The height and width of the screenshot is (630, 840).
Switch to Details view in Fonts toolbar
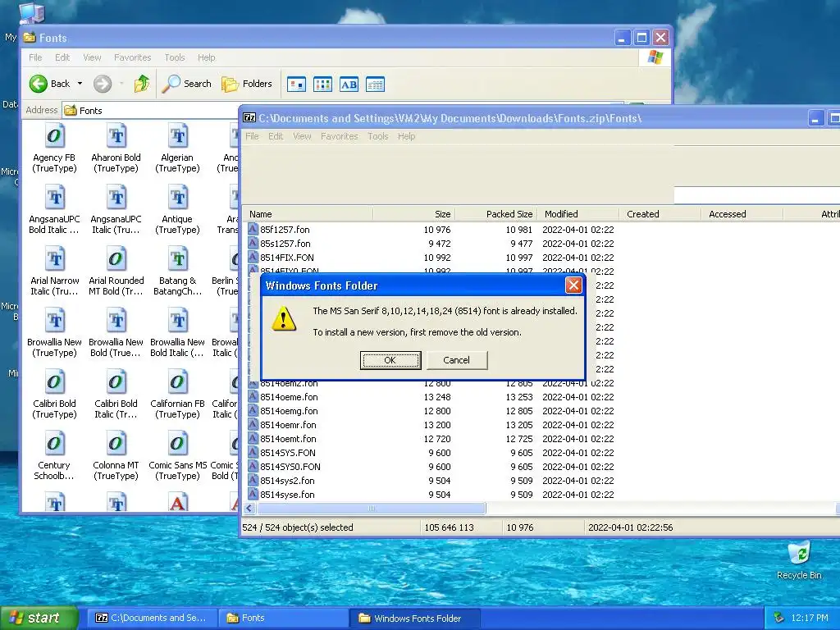click(375, 84)
